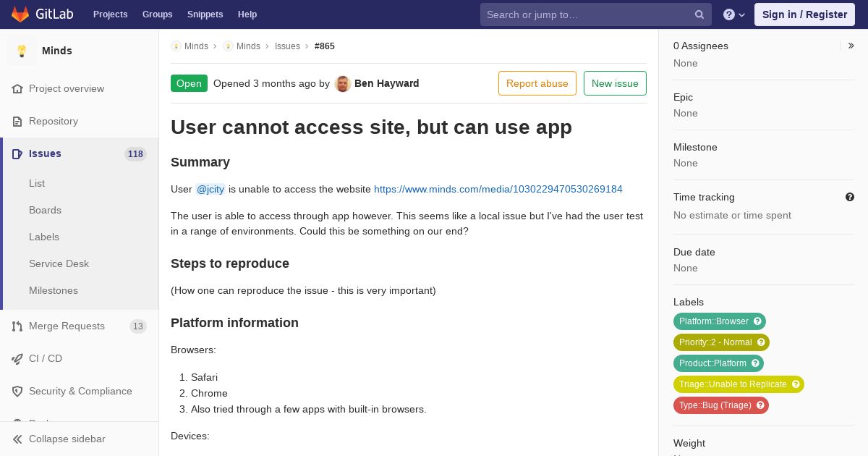Click help icon on Priority::2 - Normal label
The width and height of the screenshot is (868, 456).
pyautogui.click(x=761, y=342)
